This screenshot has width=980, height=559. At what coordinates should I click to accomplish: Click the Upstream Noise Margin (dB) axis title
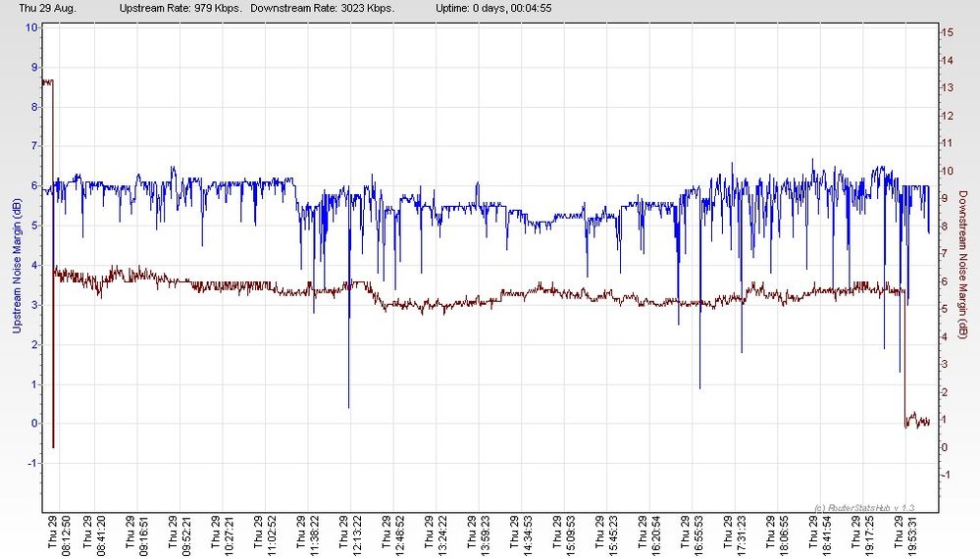coord(17,266)
